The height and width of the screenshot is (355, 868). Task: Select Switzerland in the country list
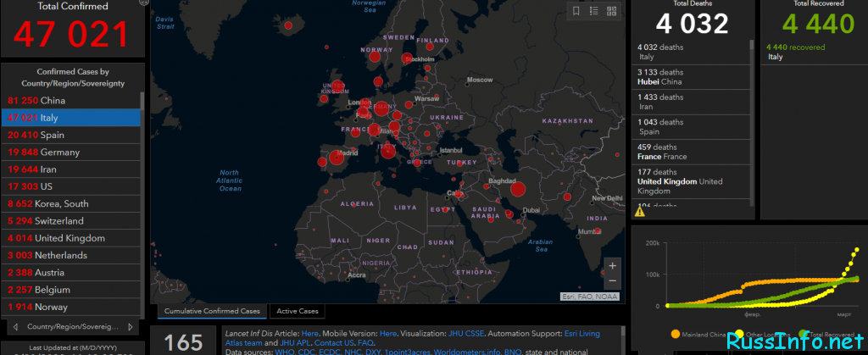pos(71,220)
